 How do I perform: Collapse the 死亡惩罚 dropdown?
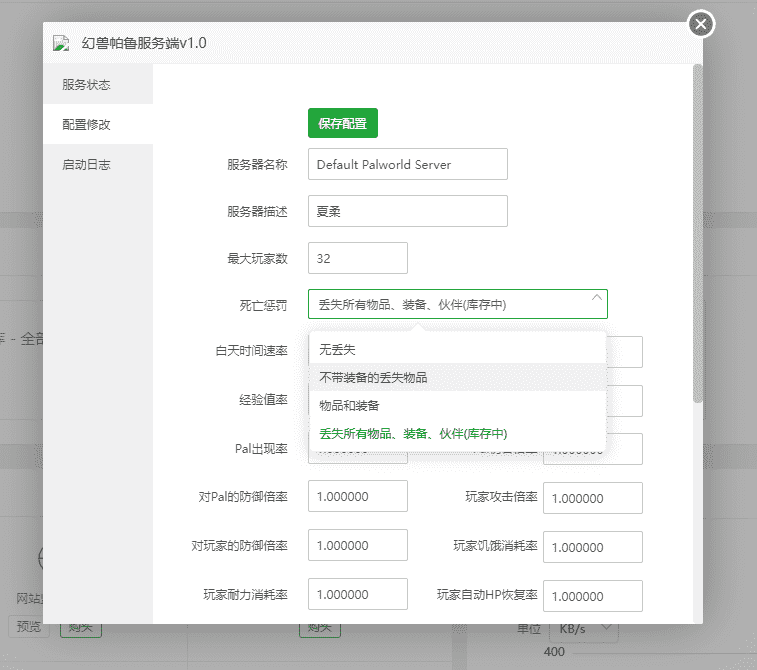[x=457, y=304]
